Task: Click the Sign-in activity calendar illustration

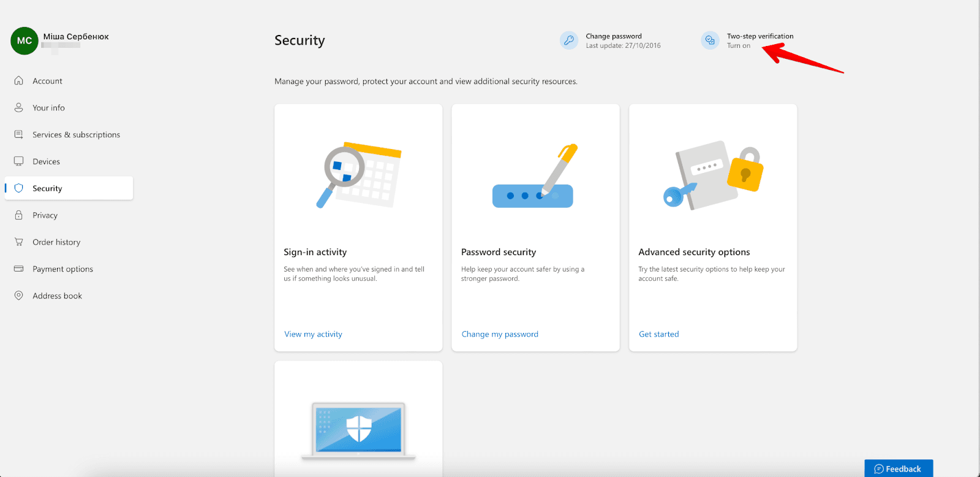Action: click(x=359, y=175)
